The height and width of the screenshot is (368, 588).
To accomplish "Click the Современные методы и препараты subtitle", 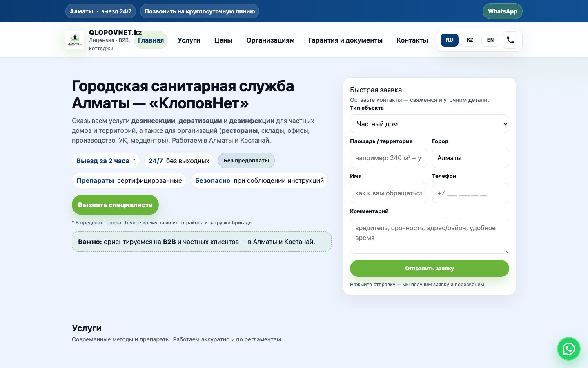I will [x=177, y=339].
